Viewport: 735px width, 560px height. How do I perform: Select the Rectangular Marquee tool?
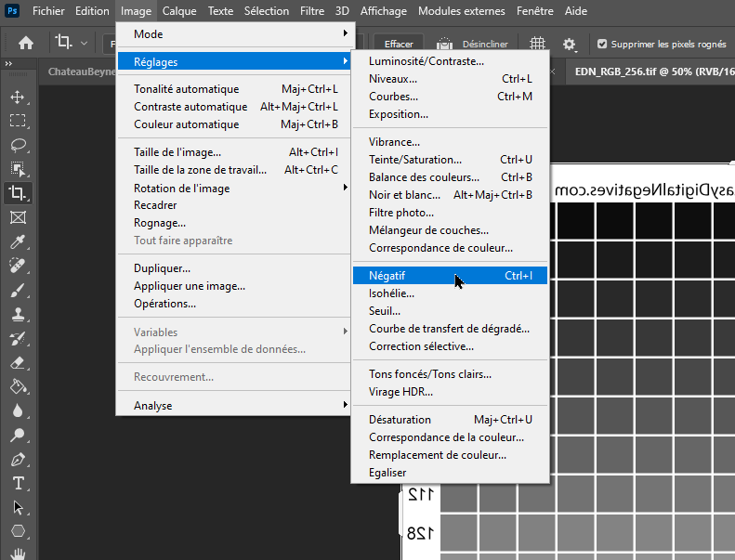(18, 121)
